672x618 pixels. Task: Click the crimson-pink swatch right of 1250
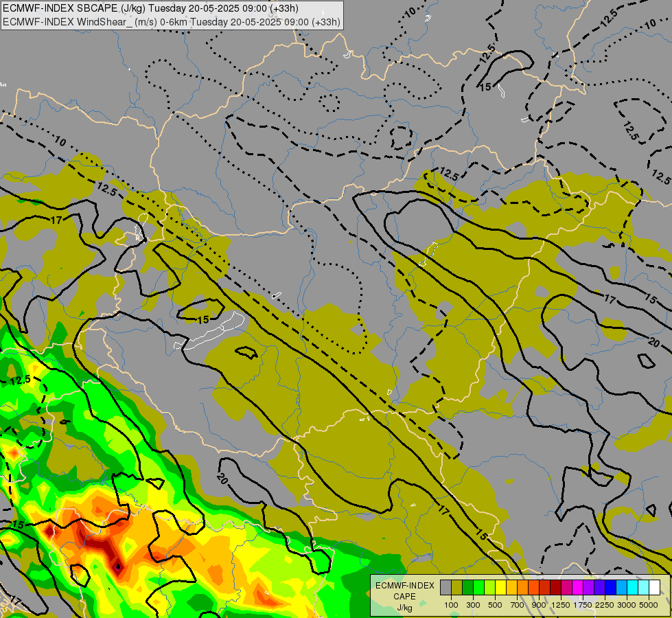coord(567,587)
